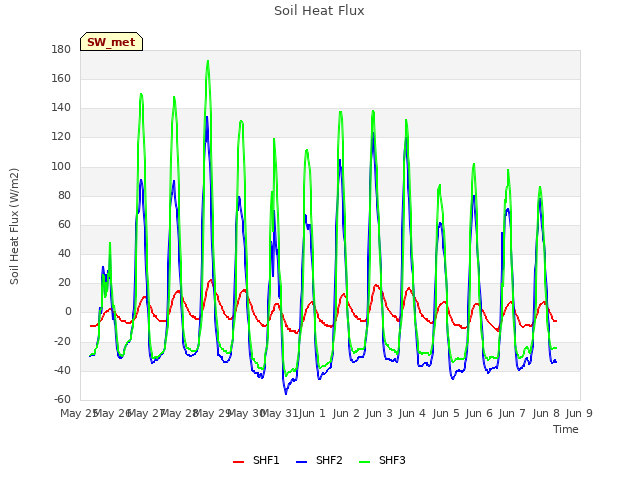Image resolution: width=640 pixels, height=480 pixels.
Task: Click the 180 y-axis tick label
Action: (x=61, y=50)
